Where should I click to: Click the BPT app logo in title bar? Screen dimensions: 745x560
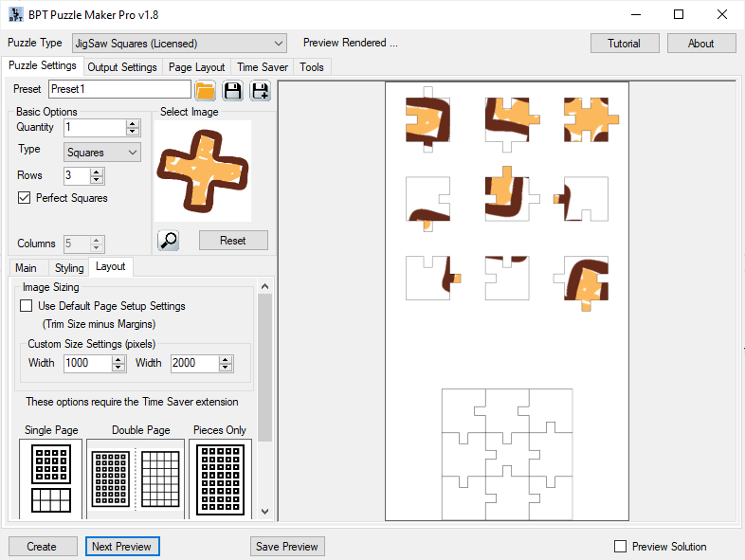click(x=16, y=14)
